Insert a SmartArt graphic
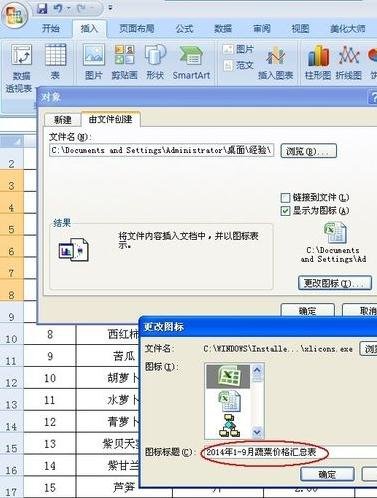377x498 pixels. (191, 62)
